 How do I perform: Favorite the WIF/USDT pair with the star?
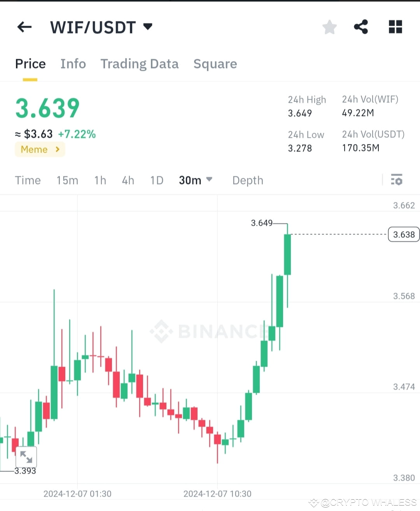(329, 27)
